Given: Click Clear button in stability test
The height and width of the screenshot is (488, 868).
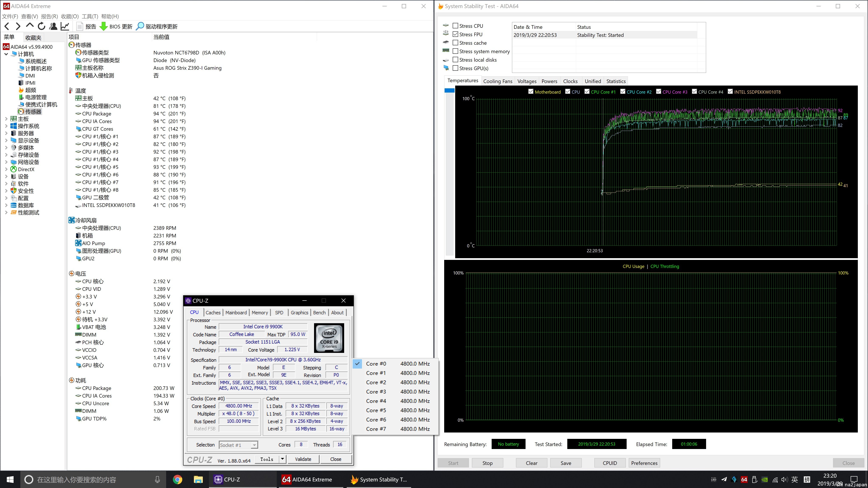Looking at the screenshot, I should click(531, 463).
